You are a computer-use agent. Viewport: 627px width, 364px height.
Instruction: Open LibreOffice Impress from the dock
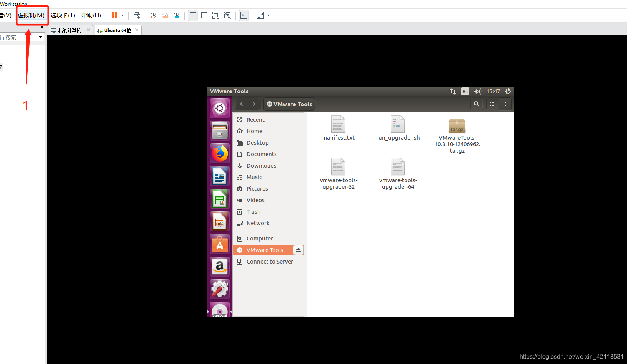click(x=220, y=221)
